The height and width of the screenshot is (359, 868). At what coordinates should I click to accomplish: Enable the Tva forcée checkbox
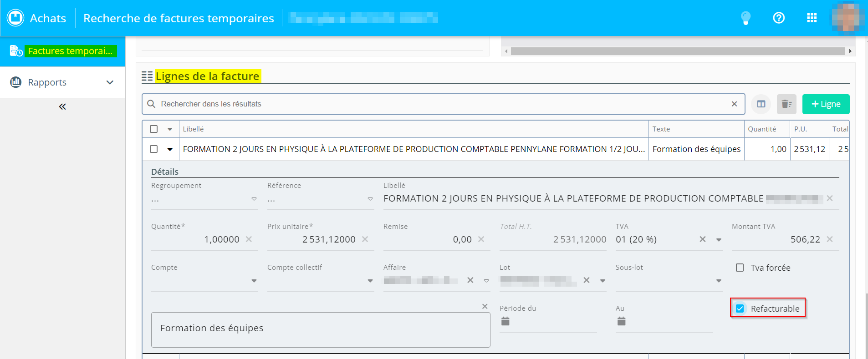pyautogui.click(x=740, y=268)
